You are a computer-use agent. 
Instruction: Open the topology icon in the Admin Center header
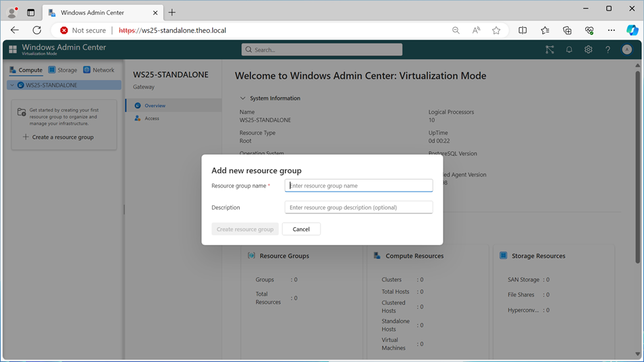click(550, 50)
